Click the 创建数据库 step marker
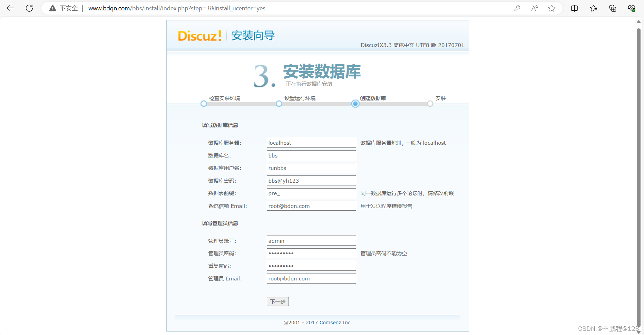Viewport: 644px width, 335px height. click(355, 104)
